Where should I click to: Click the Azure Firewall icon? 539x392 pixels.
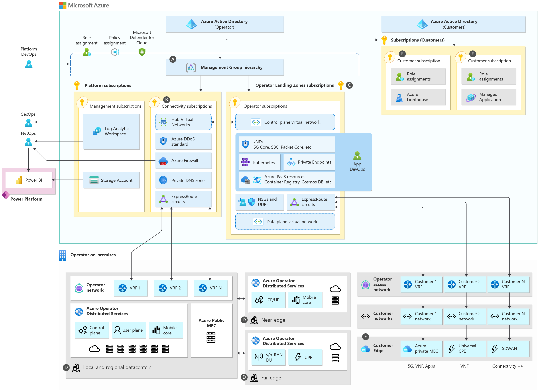(x=163, y=161)
